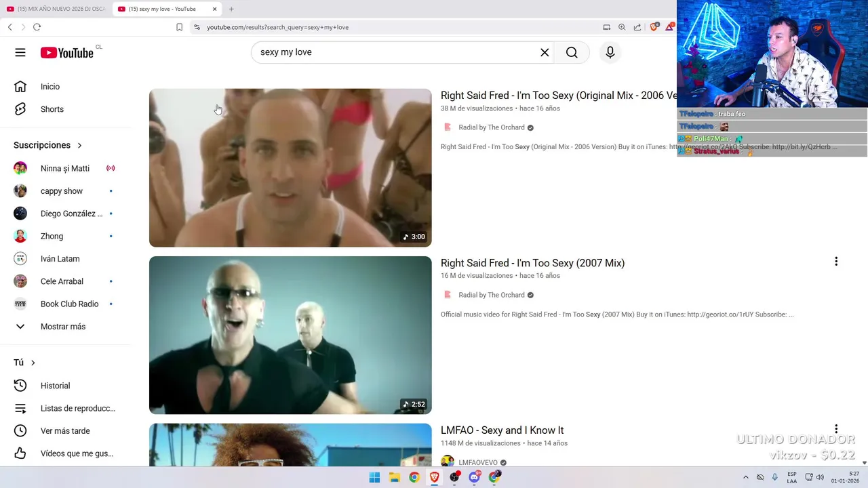Viewport: 868px width, 488px height.
Task: Open the Brave Rewards triangle icon
Action: point(670,26)
